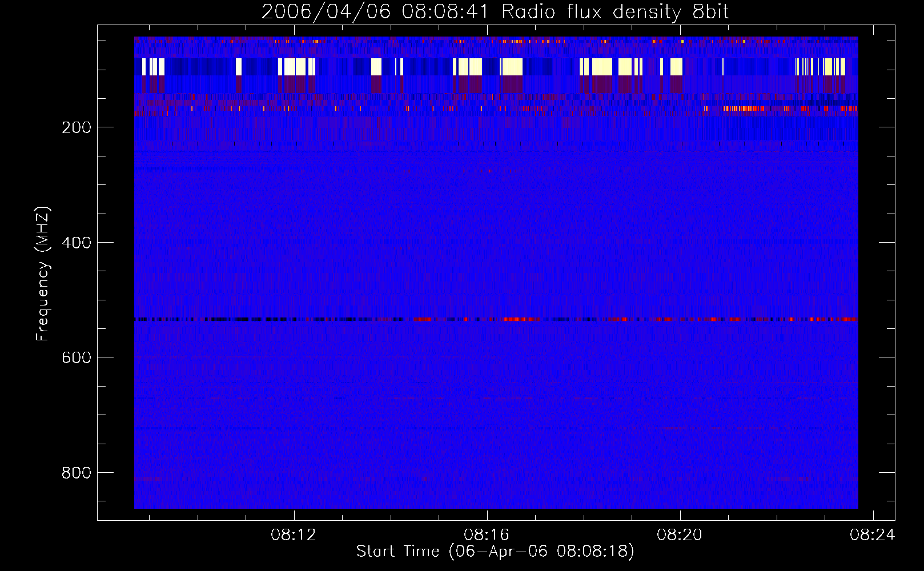This screenshot has width=924, height=571.
Task: Click the 08:24 time tick label
Action: [873, 535]
